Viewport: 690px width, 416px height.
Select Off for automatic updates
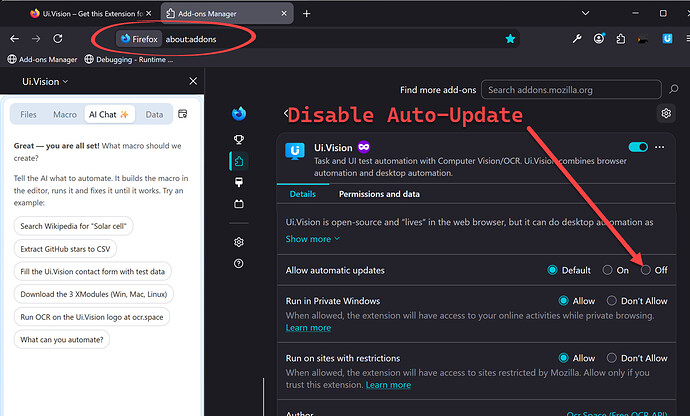[x=646, y=270]
